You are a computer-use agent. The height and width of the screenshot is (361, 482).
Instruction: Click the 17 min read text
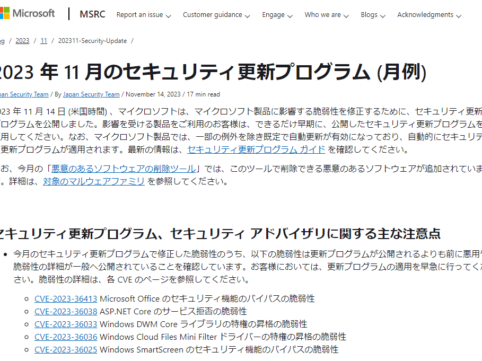(203, 94)
